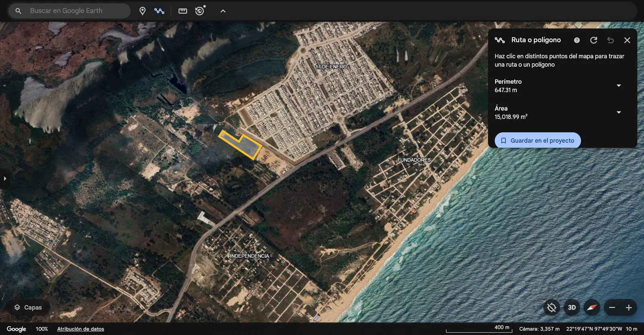Expand the Perímetro units dropdown

pos(619,86)
